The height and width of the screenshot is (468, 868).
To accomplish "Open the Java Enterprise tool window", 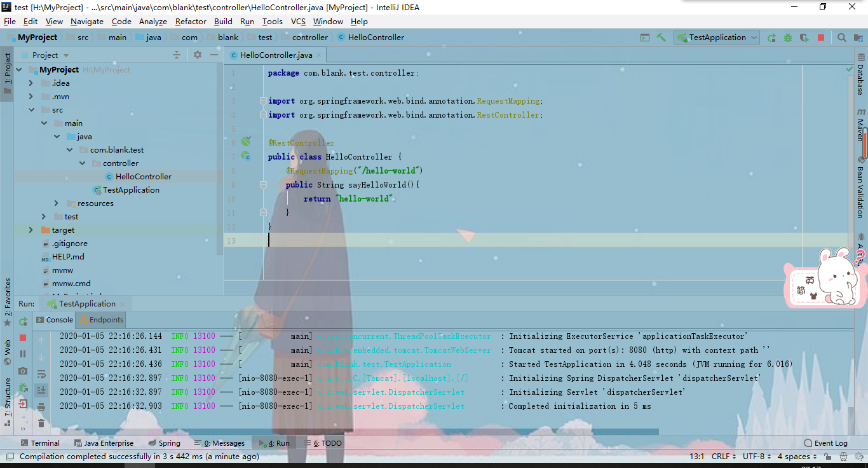I will tap(104, 443).
